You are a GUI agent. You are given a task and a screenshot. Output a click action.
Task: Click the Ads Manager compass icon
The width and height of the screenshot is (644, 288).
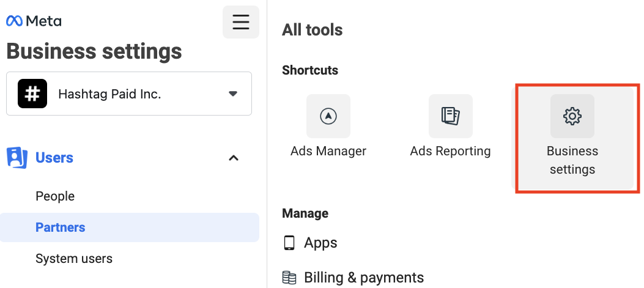point(328,116)
